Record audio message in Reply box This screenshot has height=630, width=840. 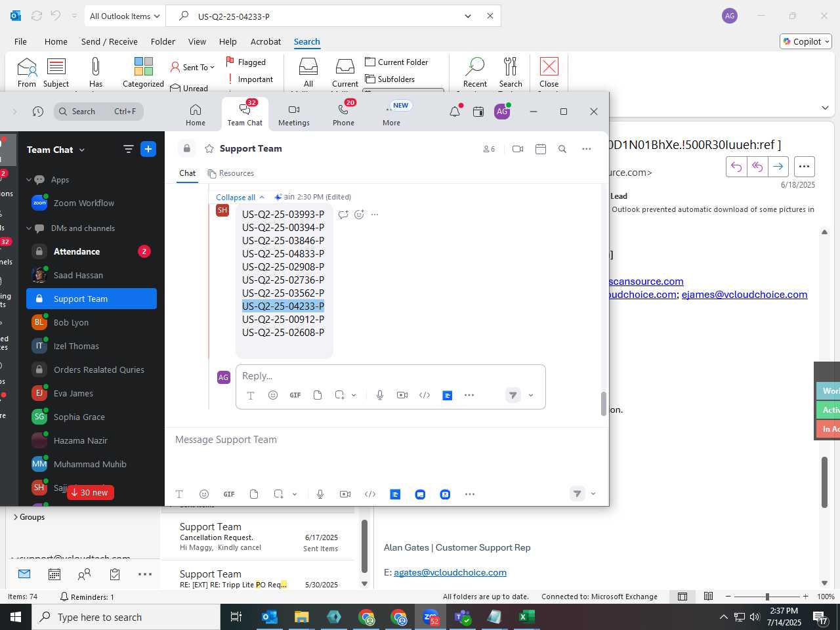[x=380, y=395]
